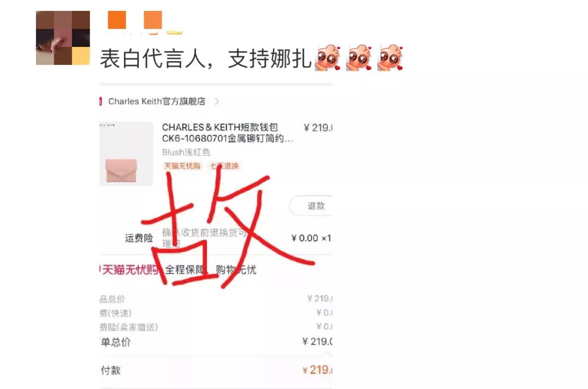588x389 pixels.
Task: Click the 七天退换 return tag
Action: [x=224, y=166]
